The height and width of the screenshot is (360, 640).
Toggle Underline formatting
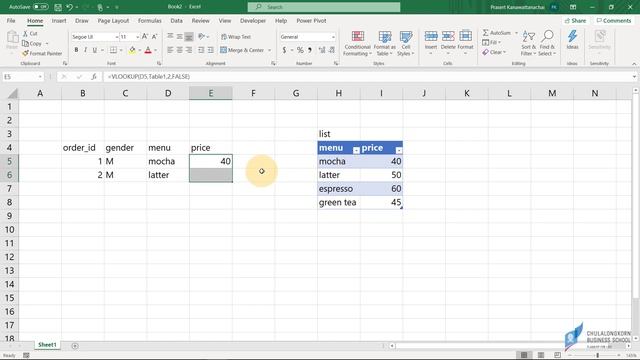click(x=94, y=50)
